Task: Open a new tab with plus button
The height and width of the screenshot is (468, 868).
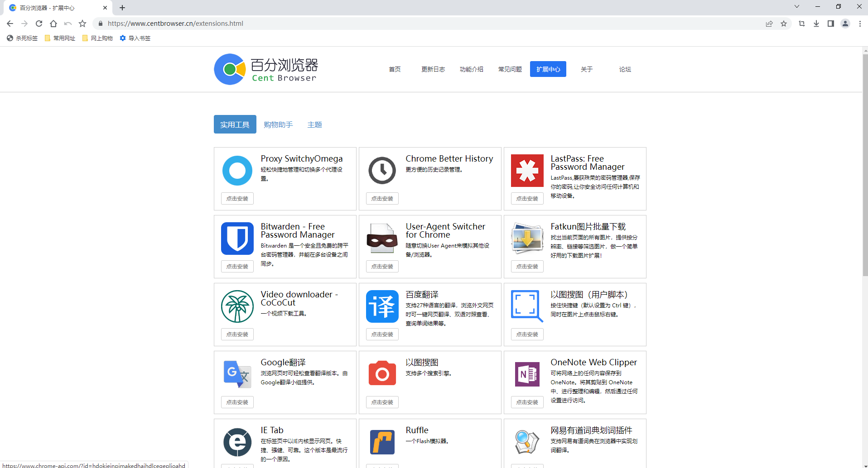Action: [x=122, y=8]
